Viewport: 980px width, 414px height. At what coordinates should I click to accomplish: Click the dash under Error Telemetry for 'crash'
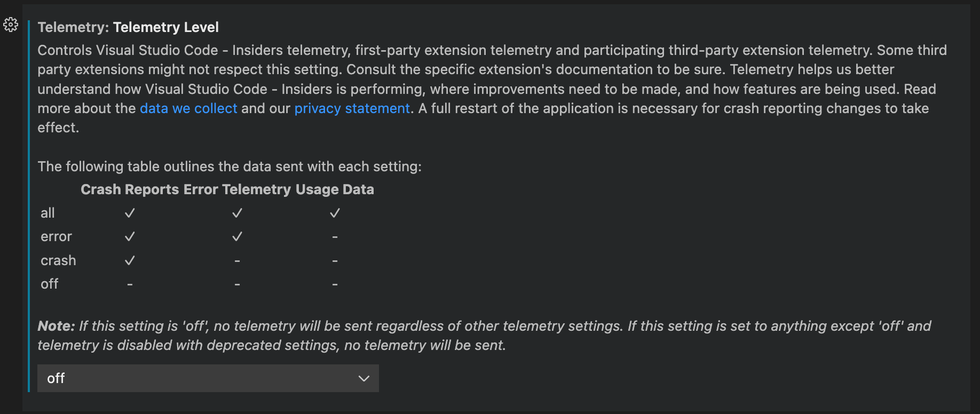[237, 260]
